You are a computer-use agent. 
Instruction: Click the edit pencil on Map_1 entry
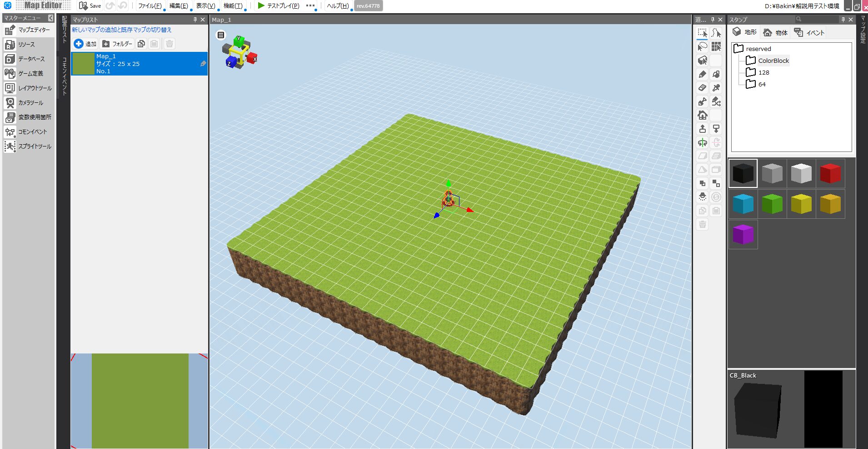[x=203, y=64]
